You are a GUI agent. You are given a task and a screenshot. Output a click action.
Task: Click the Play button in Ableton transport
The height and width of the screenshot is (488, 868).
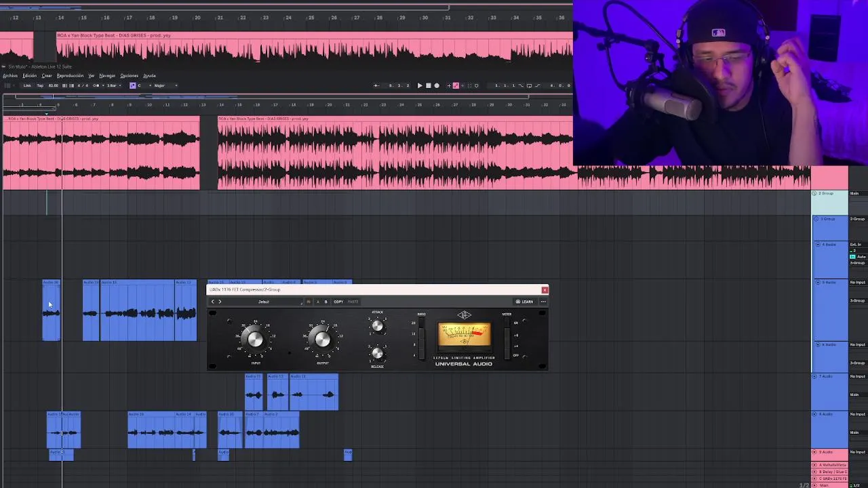pyautogui.click(x=420, y=85)
